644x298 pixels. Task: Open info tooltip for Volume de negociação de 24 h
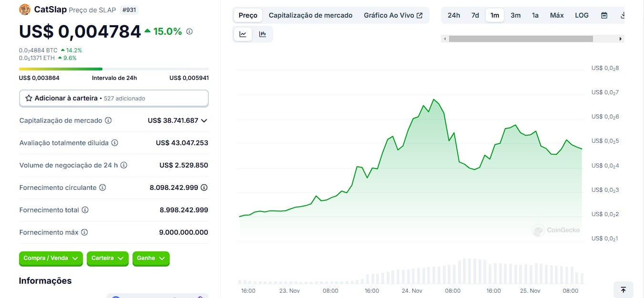coord(123,165)
